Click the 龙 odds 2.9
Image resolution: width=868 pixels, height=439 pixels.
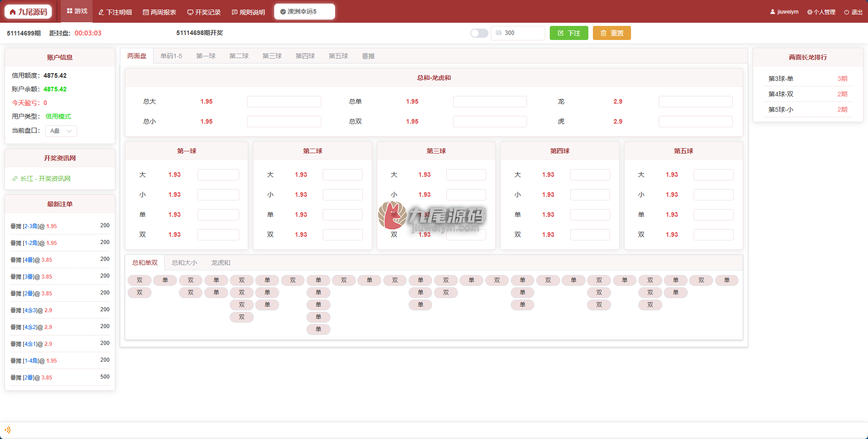[618, 101]
